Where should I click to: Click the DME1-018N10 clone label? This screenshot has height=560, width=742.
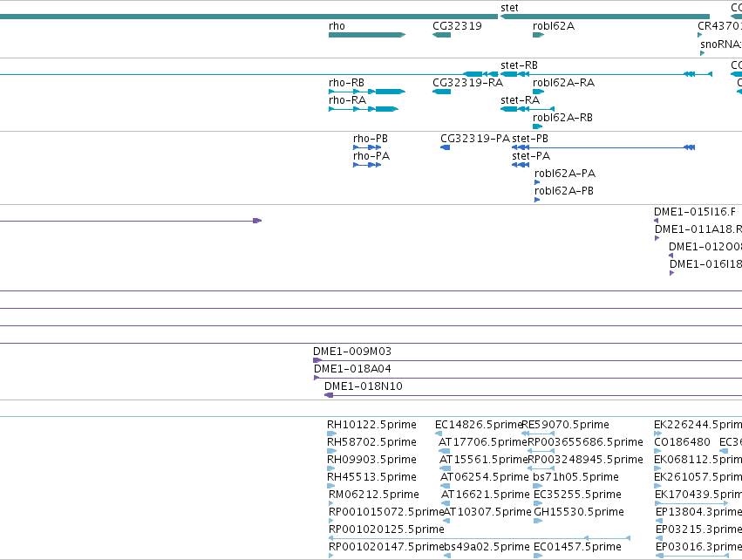[x=364, y=386]
